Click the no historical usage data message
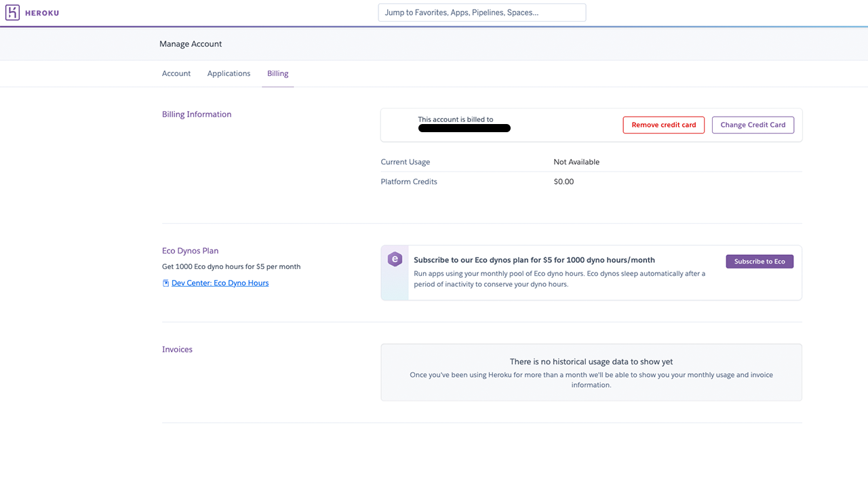 [x=591, y=362]
